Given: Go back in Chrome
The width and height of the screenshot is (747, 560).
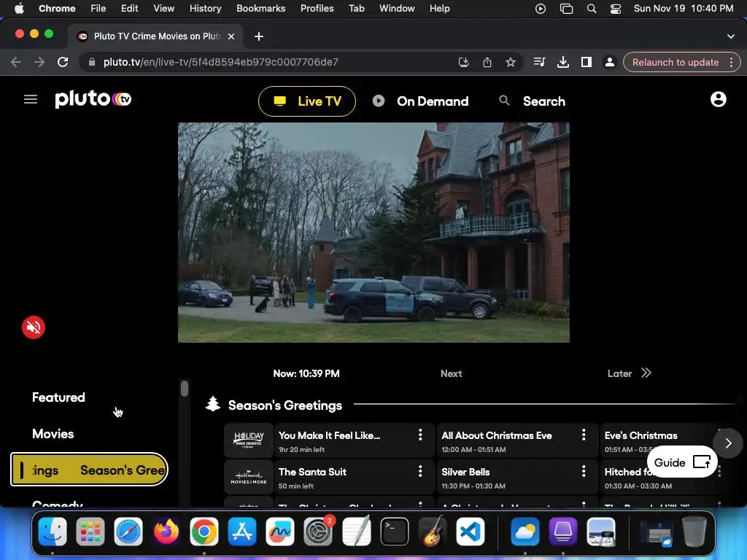Looking at the screenshot, I should [x=16, y=62].
